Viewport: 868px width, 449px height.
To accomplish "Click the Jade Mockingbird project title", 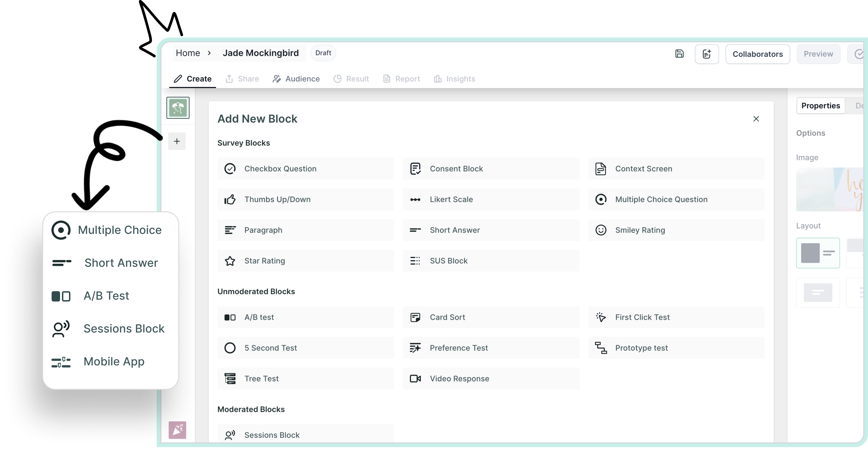I will [x=260, y=53].
